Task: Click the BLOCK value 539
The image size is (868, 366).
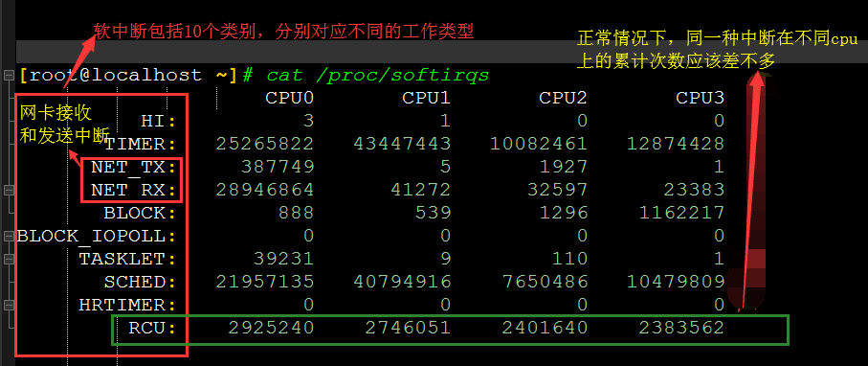Action: [433, 213]
